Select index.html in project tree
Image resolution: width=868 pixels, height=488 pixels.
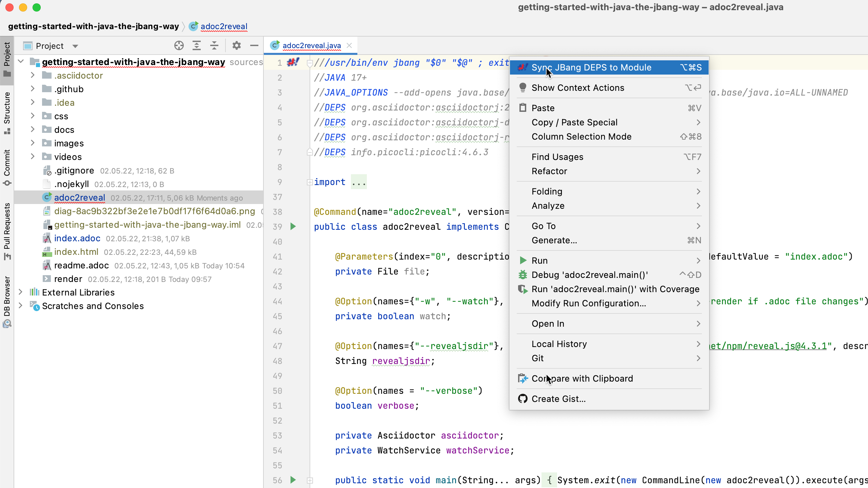point(76,252)
